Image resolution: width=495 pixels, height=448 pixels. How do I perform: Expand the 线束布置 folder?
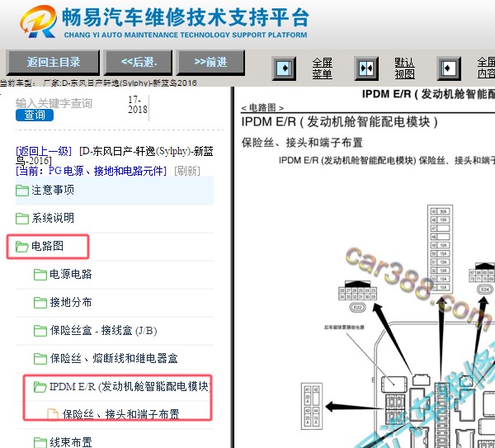[70, 442]
